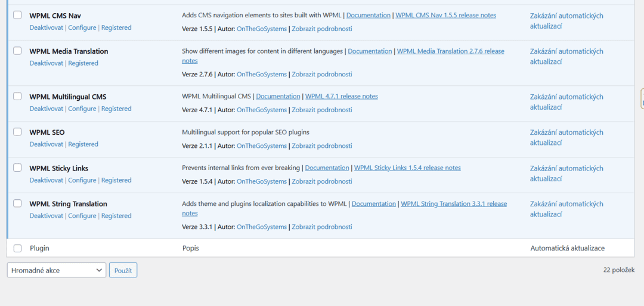The image size is (644, 306).
Task: Click OnTheGoSystems in WPML Media Translation row
Action: click(262, 75)
